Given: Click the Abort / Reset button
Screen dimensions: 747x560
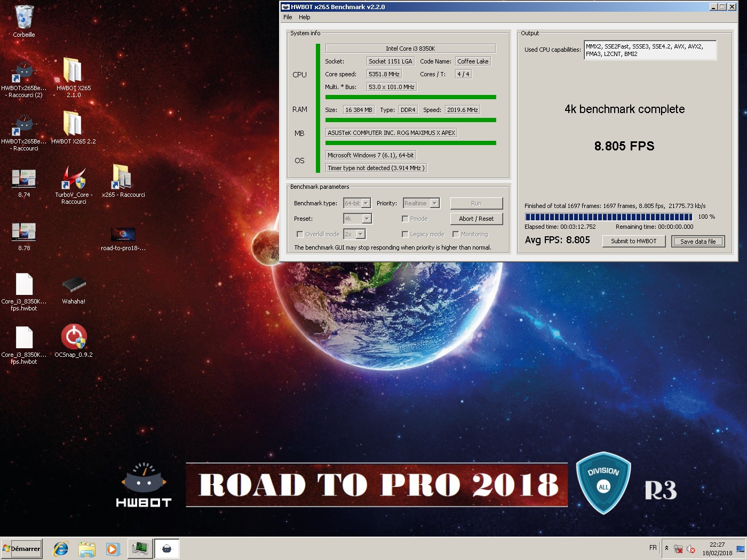Looking at the screenshot, I should click(x=476, y=219).
